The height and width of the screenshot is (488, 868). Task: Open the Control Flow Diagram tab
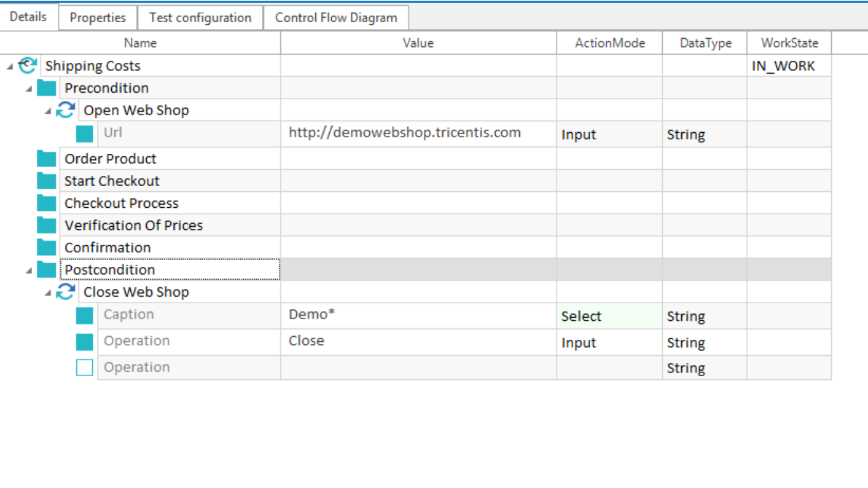pyautogui.click(x=336, y=18)
